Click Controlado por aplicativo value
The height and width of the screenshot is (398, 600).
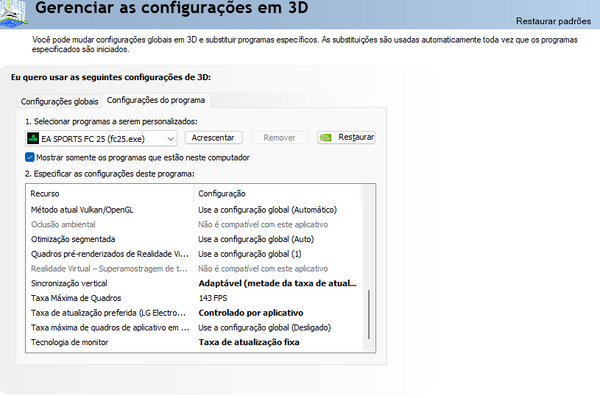pos(251,313)
